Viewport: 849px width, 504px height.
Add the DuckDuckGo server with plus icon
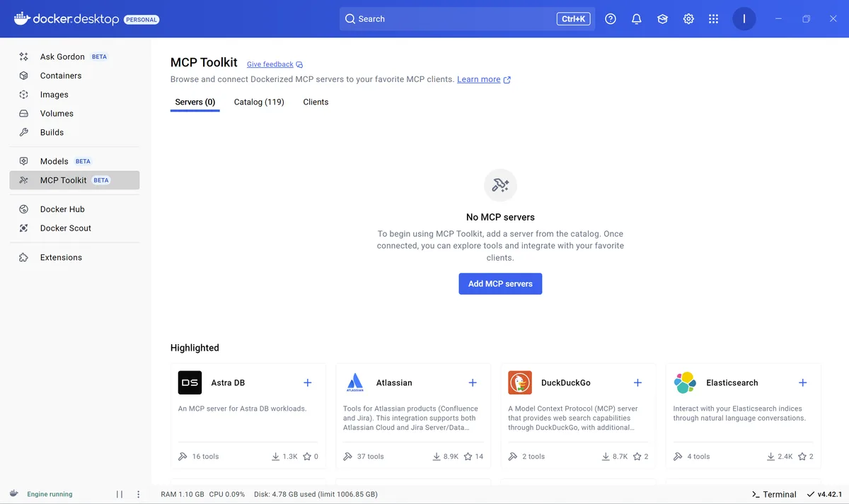coord(637,382)
